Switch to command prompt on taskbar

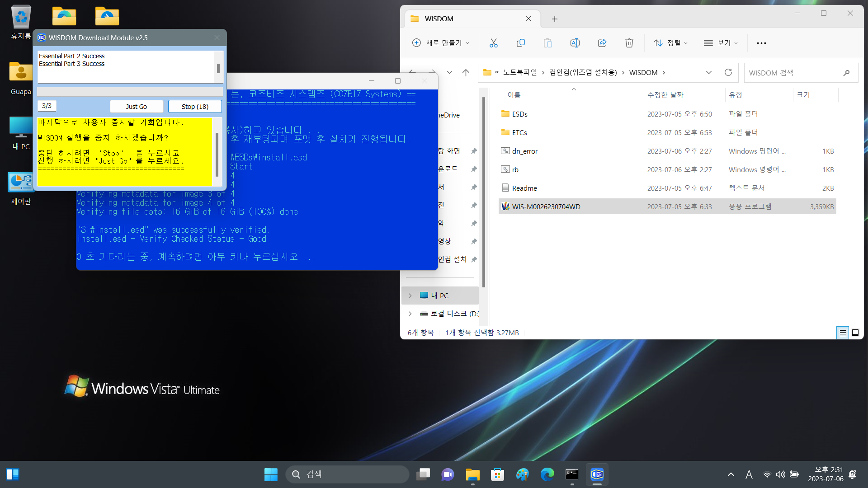[572, 474]
